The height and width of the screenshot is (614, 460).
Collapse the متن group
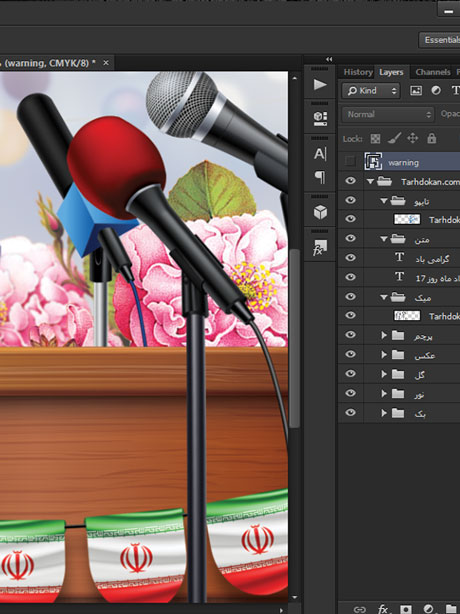[384, 239]
